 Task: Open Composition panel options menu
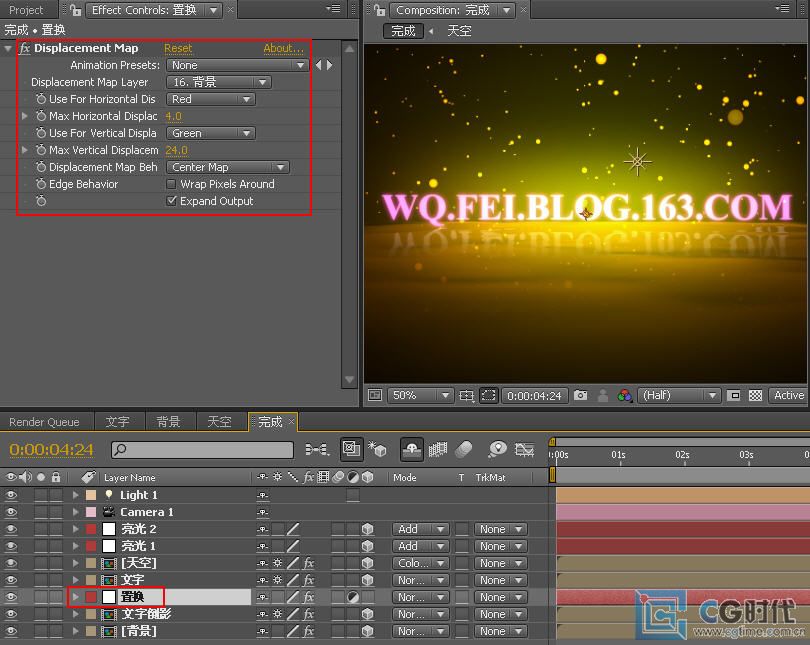(x=782, y=9)
